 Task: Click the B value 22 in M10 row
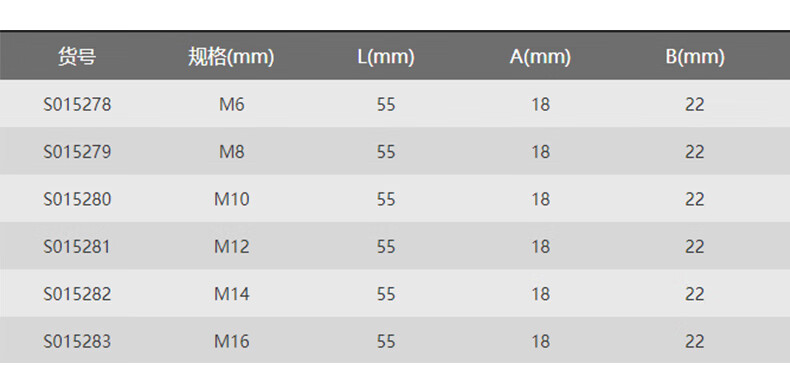point(694,199)
